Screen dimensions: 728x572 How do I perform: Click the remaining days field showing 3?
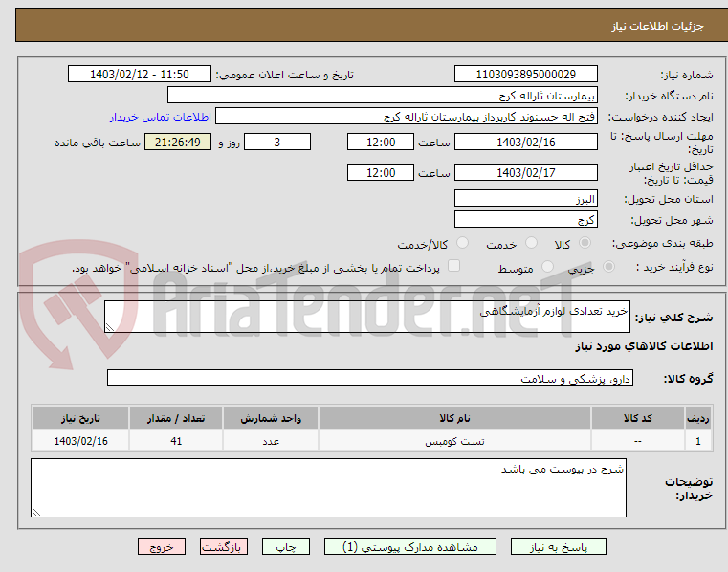[x=277, y=142]
